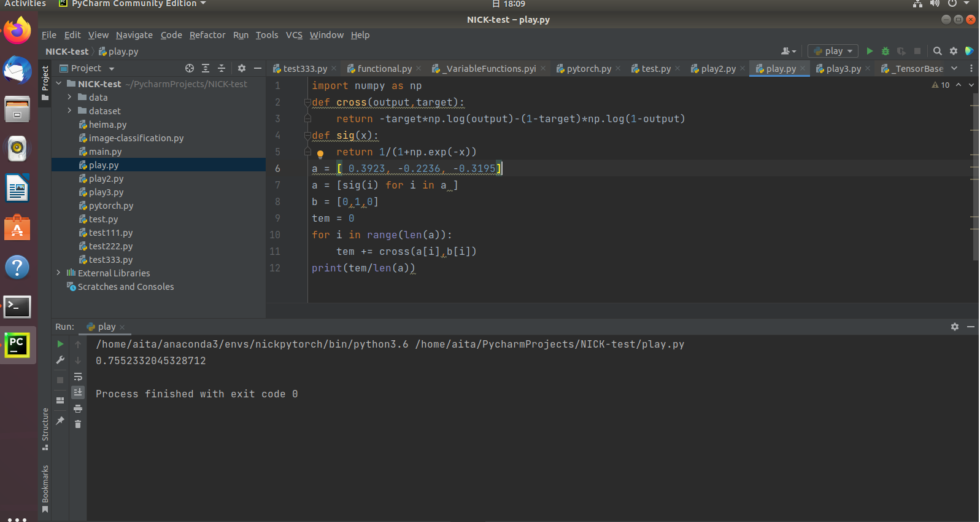Select Scratches and Consoles in Project tree
The height and width of the screenshot is (522, 980).
[126, 287]
